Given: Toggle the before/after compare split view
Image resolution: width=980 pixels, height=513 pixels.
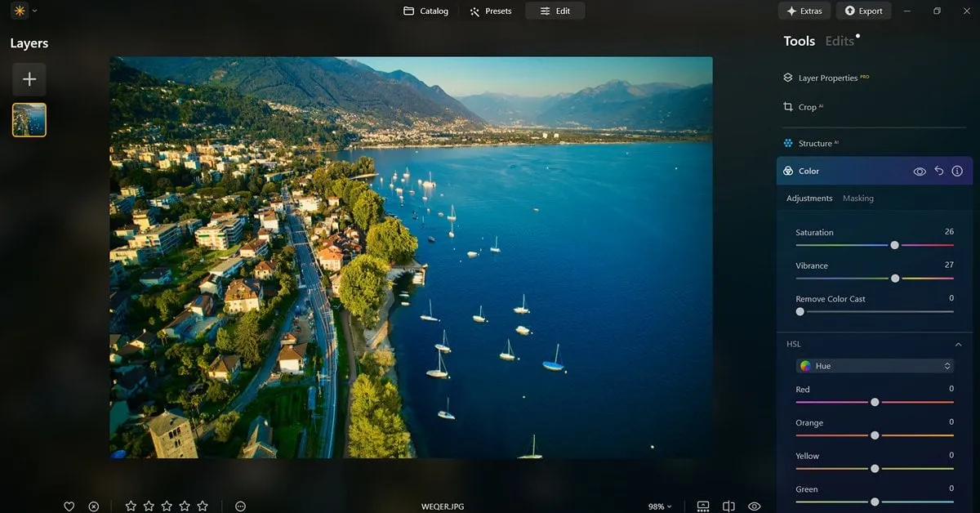Looking at the screenshot, I should point(729,506).
